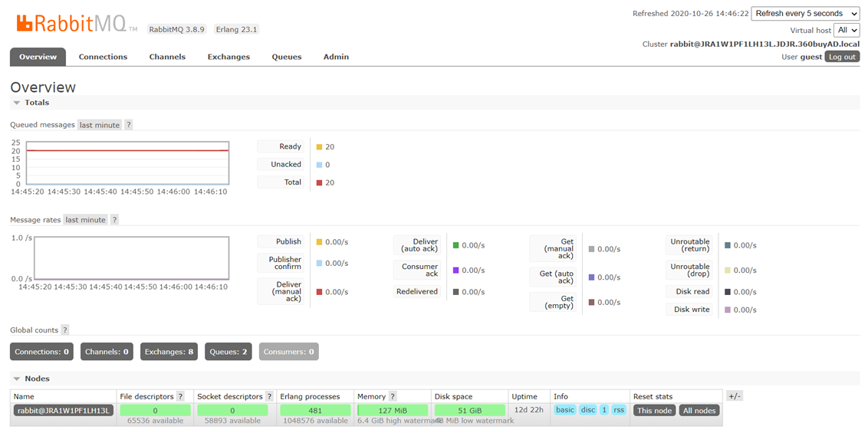Click the red Total color swatch
This screenshot has width=868, height=433.
319,183
